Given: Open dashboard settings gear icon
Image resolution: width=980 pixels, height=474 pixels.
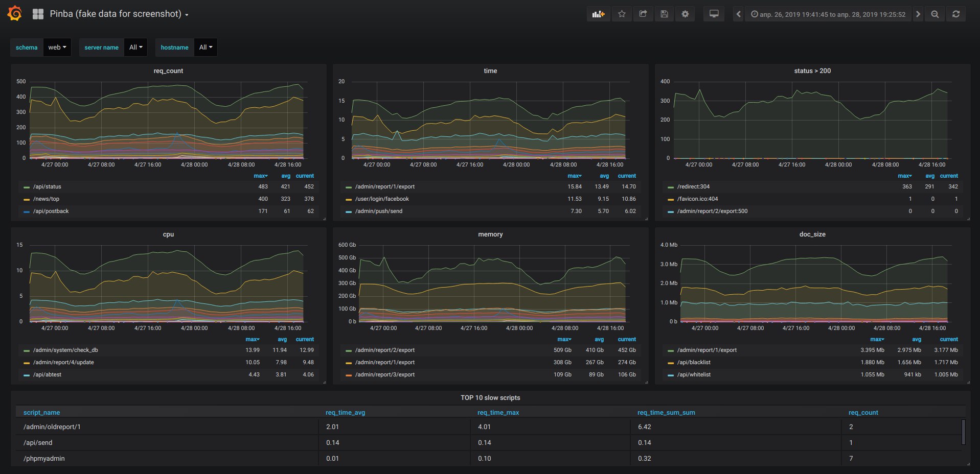Looking at the screenshot, I should tap(685, 14).
